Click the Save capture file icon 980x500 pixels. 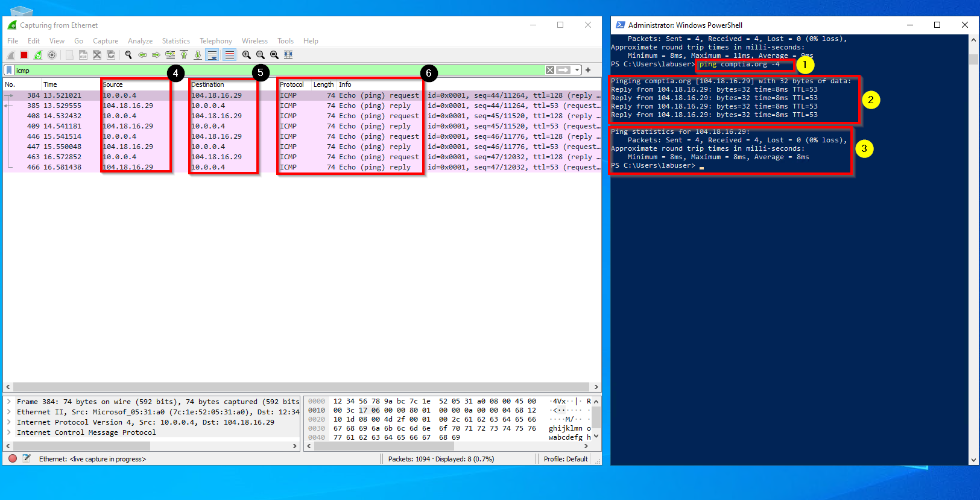[x=83, y=55]
